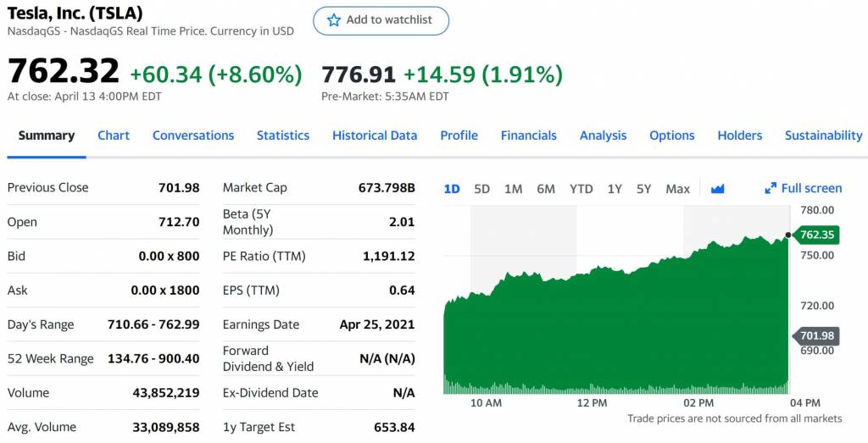The image size is (868, 443).
Task: Click inside the green price chart area
Action: tap(610, 330)
